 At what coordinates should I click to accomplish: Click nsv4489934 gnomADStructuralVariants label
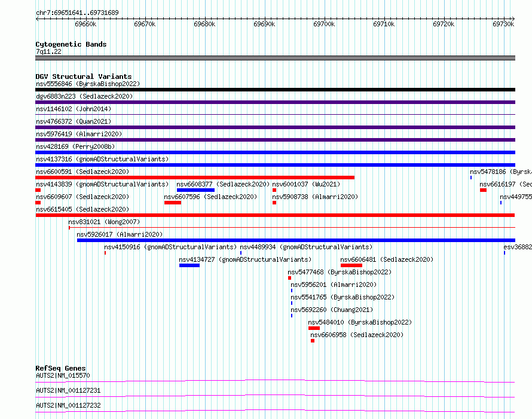pos(306,247)
